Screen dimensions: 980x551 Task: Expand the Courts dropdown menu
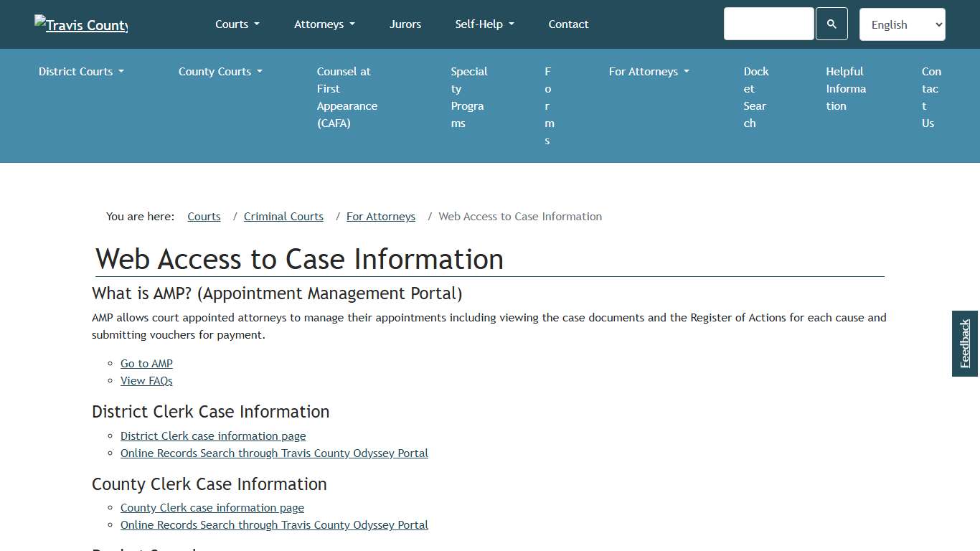coord(237,24)
